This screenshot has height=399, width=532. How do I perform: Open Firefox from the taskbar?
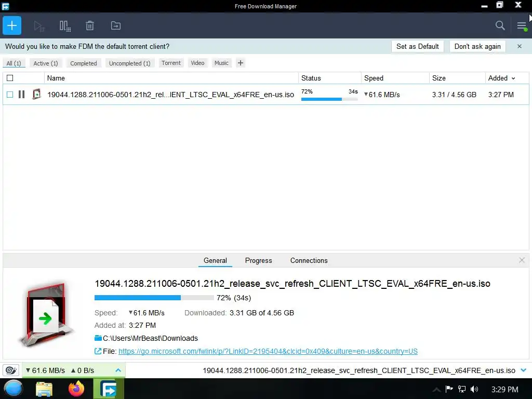[76, 389]
